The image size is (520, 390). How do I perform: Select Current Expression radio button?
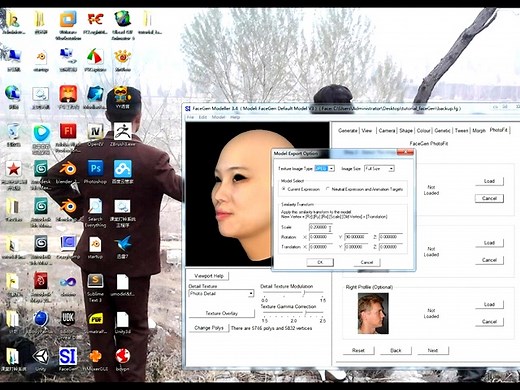click(x=284, y=189)
